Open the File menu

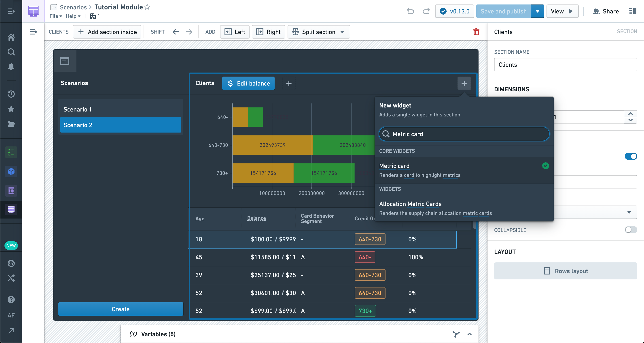(x=56, y=16)
